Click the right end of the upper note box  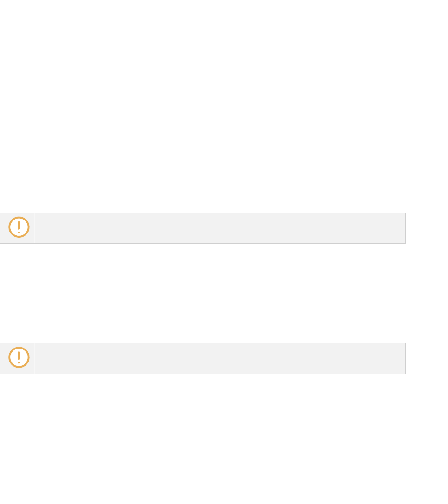[402, 228]
